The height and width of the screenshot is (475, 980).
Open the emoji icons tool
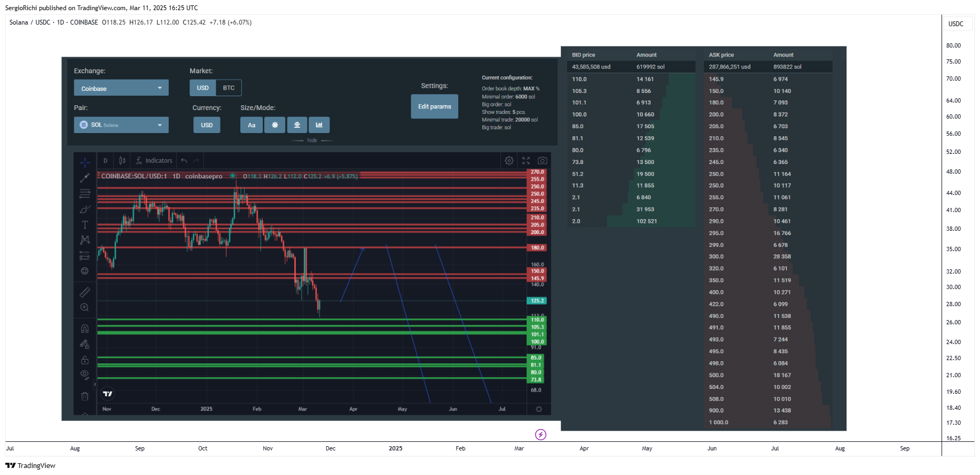pos(85,271)
